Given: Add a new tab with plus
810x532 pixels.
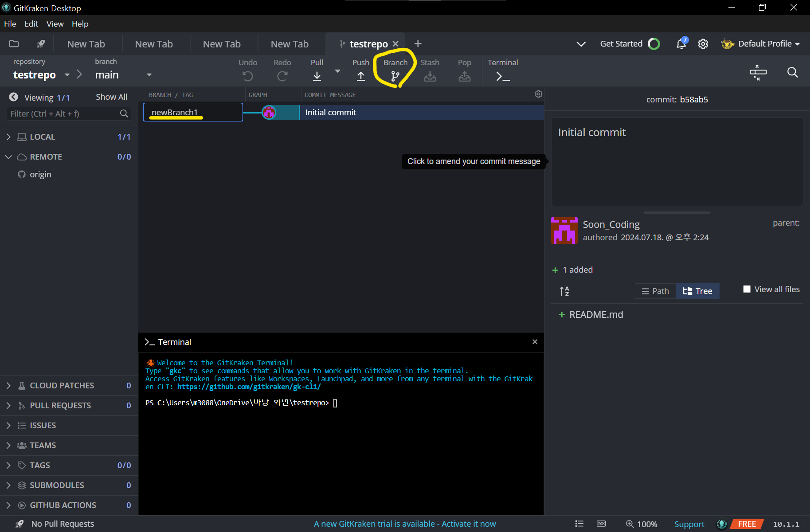Looking at the screenshot, I should (418, 44).
